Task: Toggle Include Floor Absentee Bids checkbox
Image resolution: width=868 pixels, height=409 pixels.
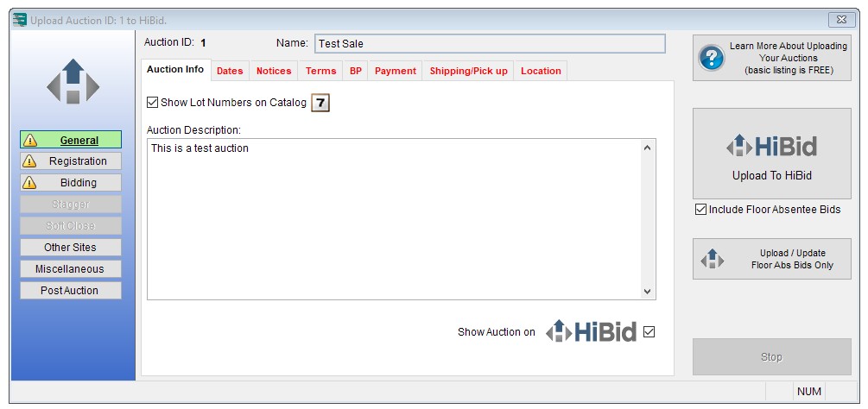Action: click(x=700, y=210)
